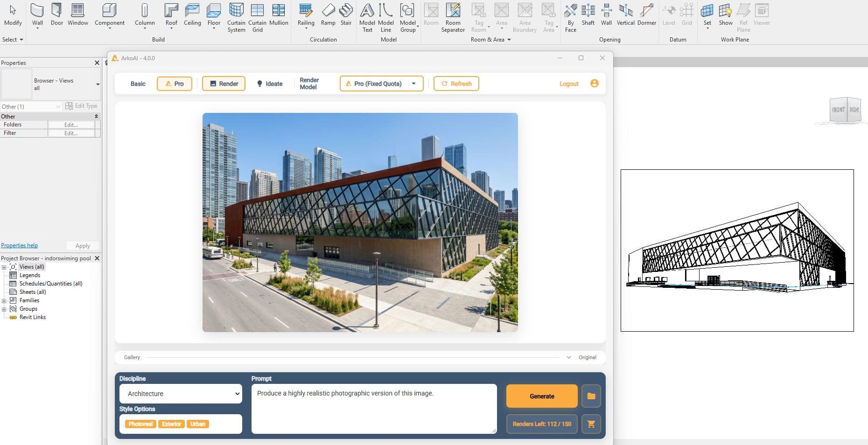Select the Model Text tool
868x445 pixels.
367,18
